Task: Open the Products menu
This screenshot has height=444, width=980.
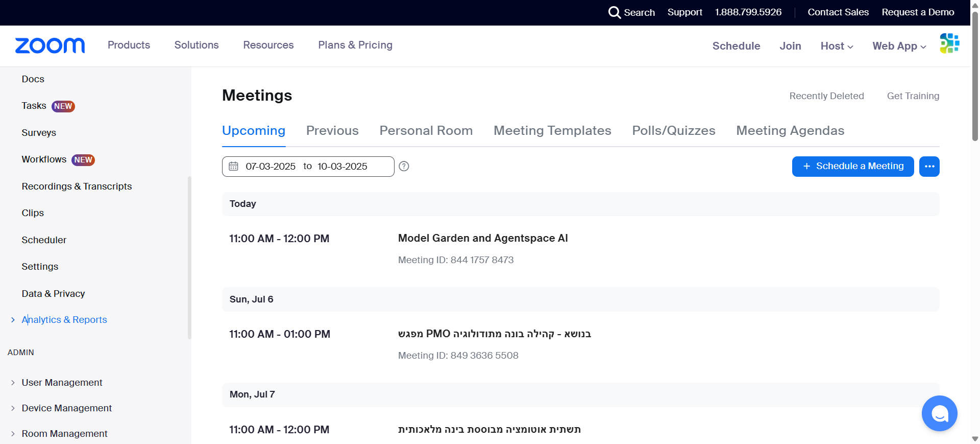Action: click(129, 45)
